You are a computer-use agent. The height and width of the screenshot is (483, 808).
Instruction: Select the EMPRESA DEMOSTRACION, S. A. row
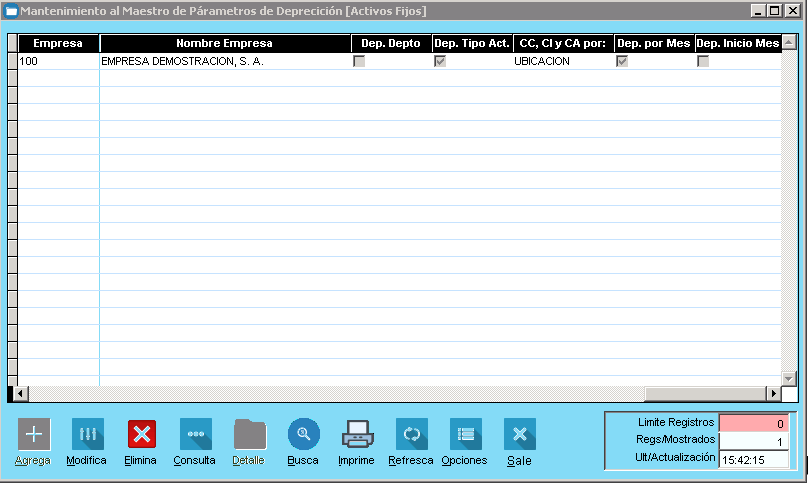click(224, 61)
